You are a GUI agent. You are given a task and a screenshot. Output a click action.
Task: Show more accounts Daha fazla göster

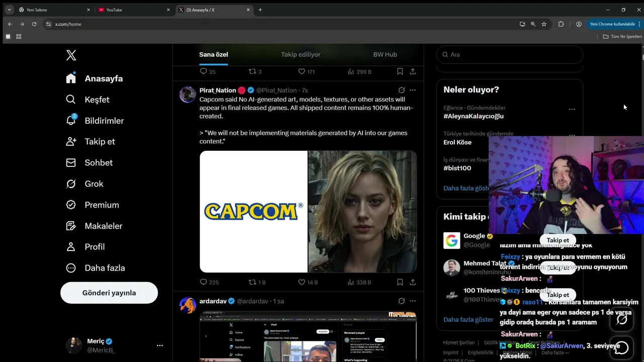[468, 319]
